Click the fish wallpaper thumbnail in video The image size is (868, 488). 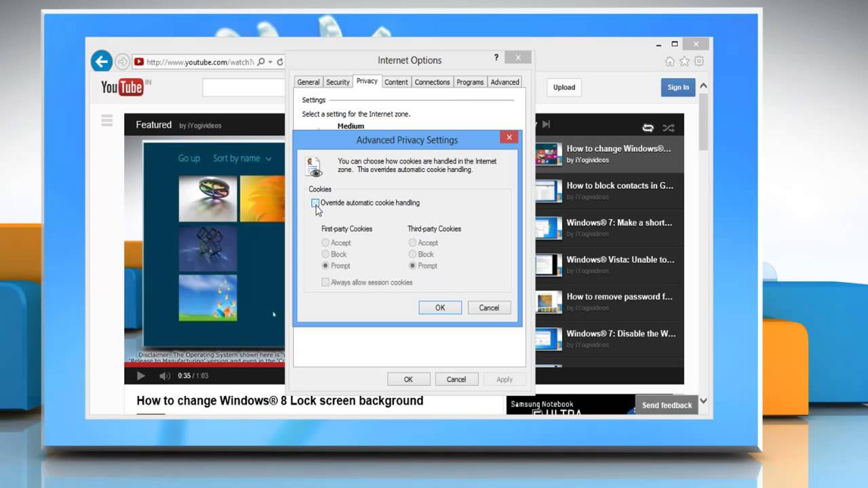pos(208,298)
